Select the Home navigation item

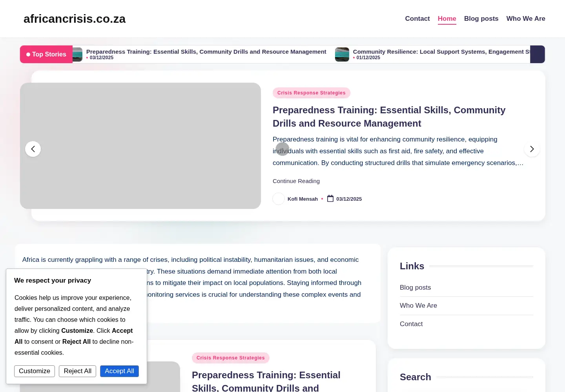(447, 18)
